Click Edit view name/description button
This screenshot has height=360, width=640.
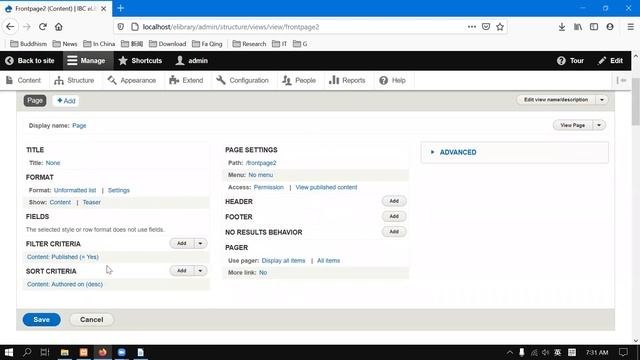click(x=556, y=100)
